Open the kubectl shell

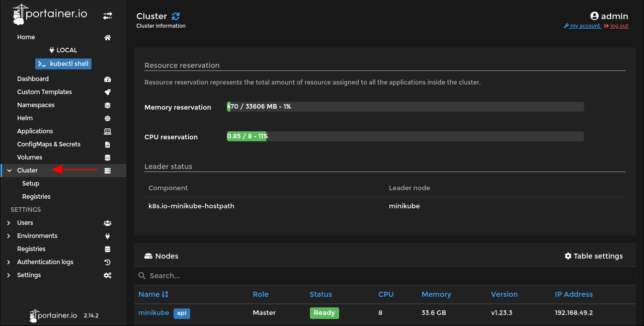click(63, 64)
